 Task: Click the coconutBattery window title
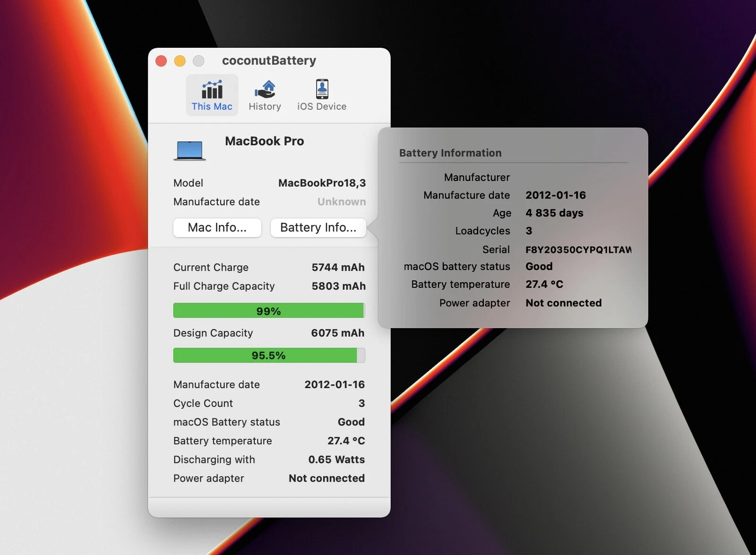pos(269,61)
